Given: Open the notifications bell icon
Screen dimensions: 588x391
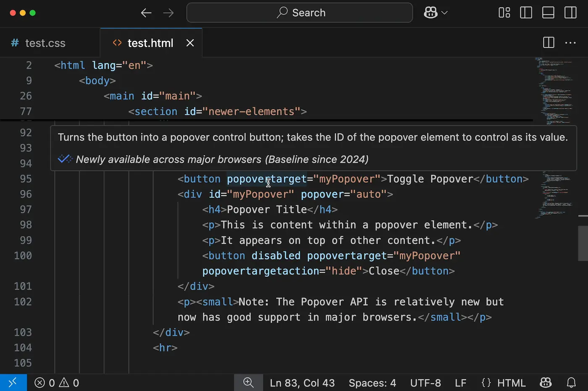Looking at the screenshot, I should click(571, 383).
